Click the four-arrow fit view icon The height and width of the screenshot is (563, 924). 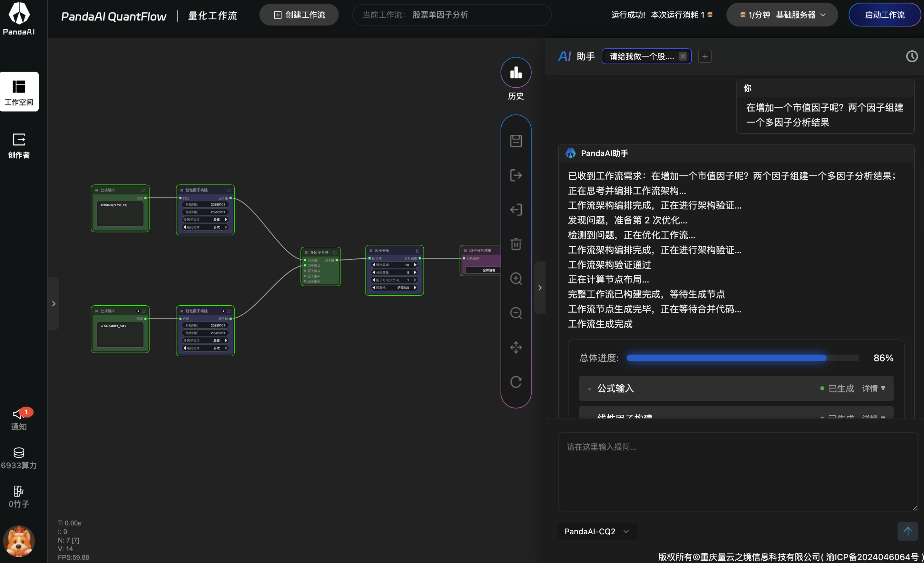(516, 347)
